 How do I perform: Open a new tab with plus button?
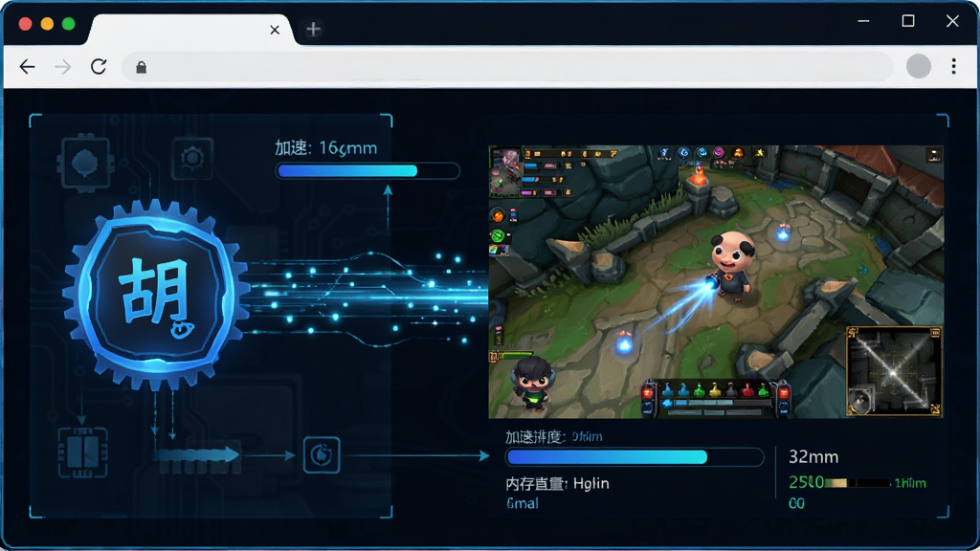pos(313,29)
